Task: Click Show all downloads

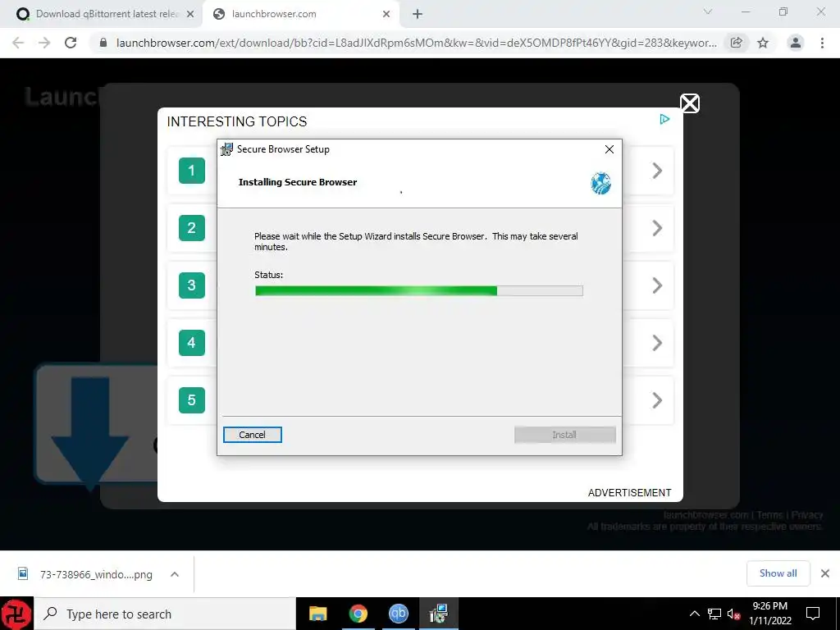Action: click(778, 573)
